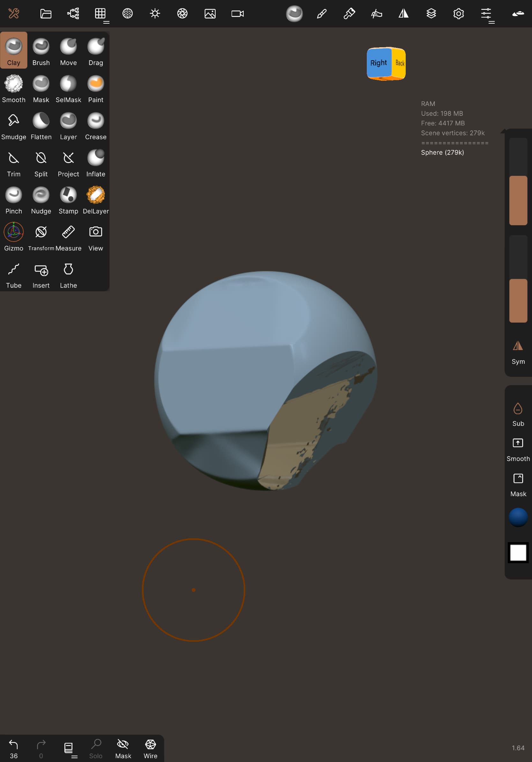Select the Mask tool in the tool panel
The image size is (532, 762).
[x=41, y=88]
